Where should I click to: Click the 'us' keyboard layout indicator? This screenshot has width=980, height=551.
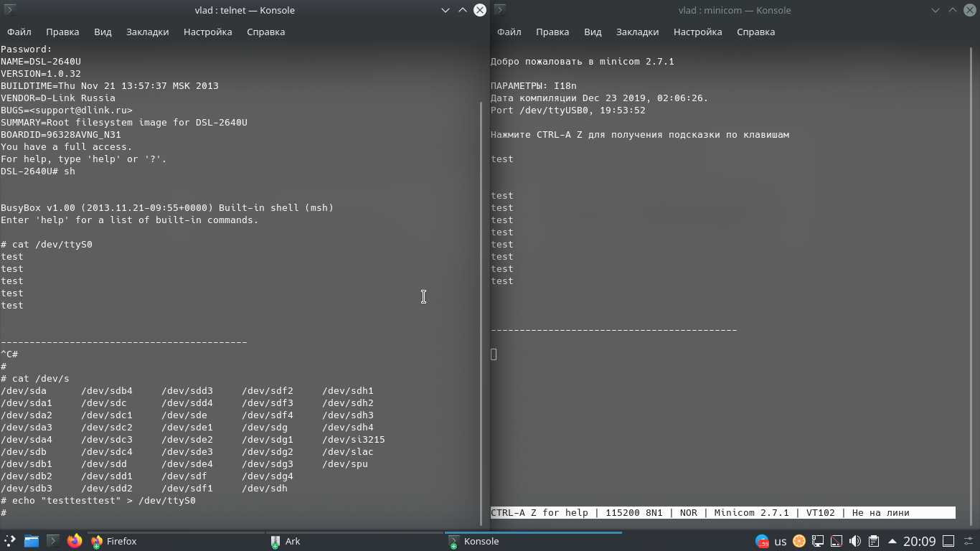[781, 541]
